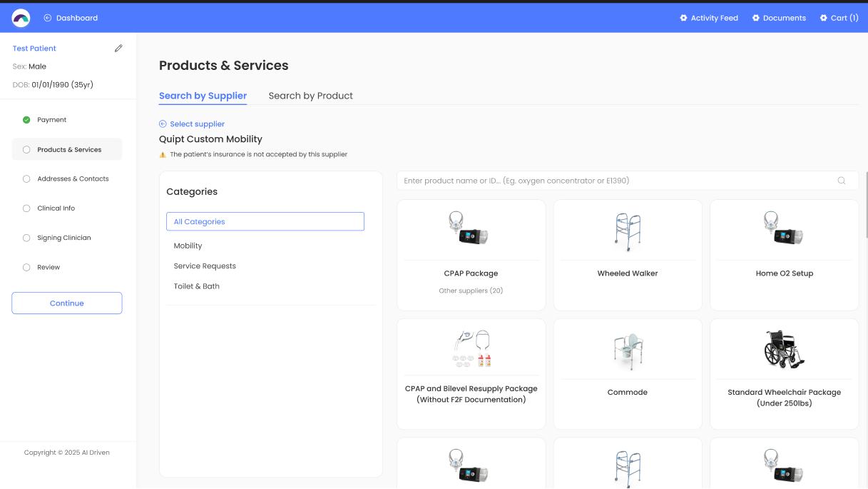The height and width of the screenshot is (489, 868).
Task: Click the Select supplier back arrow icon
Action: click(163, 124)
